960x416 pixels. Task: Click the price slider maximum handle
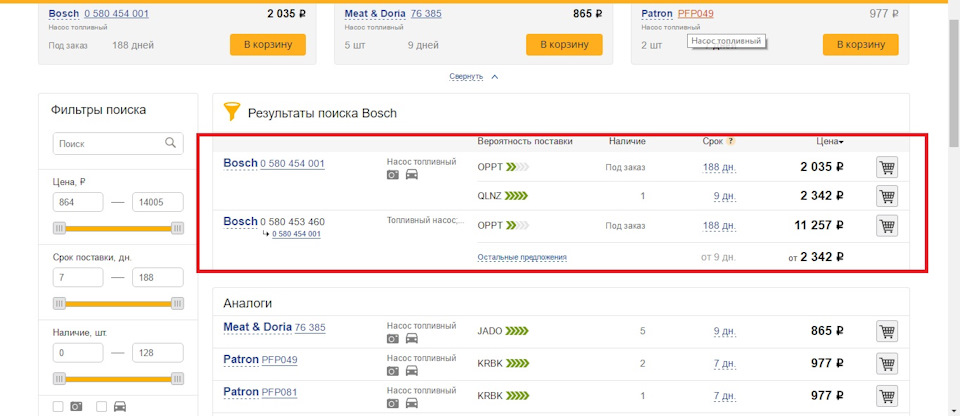(177, 229)
